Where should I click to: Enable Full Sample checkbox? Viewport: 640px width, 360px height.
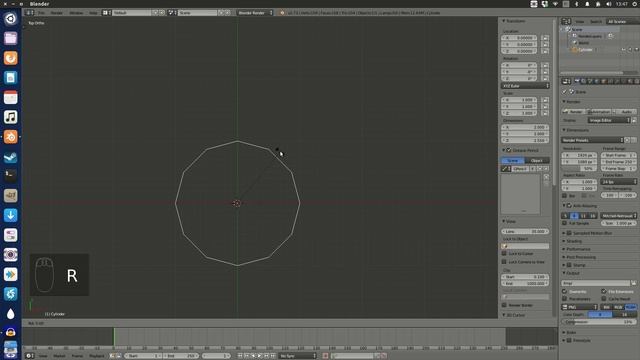(x=564, y=223)
